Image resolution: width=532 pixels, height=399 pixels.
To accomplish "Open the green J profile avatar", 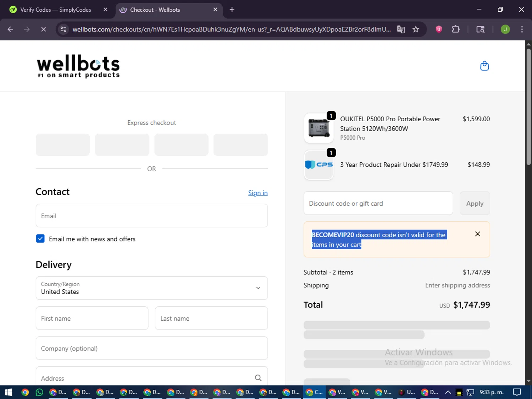I will tap(505, 29).
